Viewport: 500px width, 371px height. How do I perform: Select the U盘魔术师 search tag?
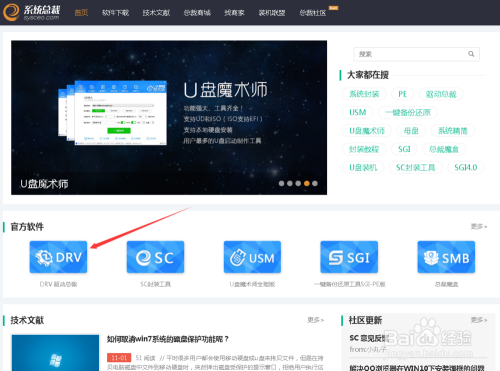click(x=367, y=131)
